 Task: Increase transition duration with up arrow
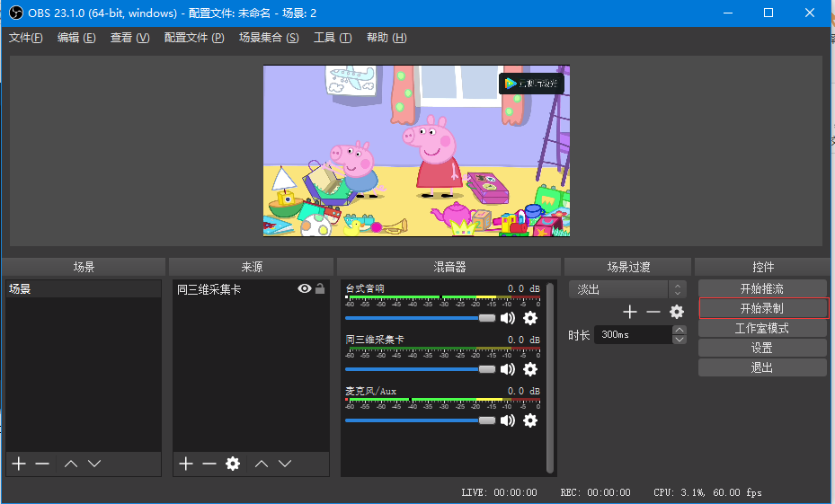pos(680,330)
